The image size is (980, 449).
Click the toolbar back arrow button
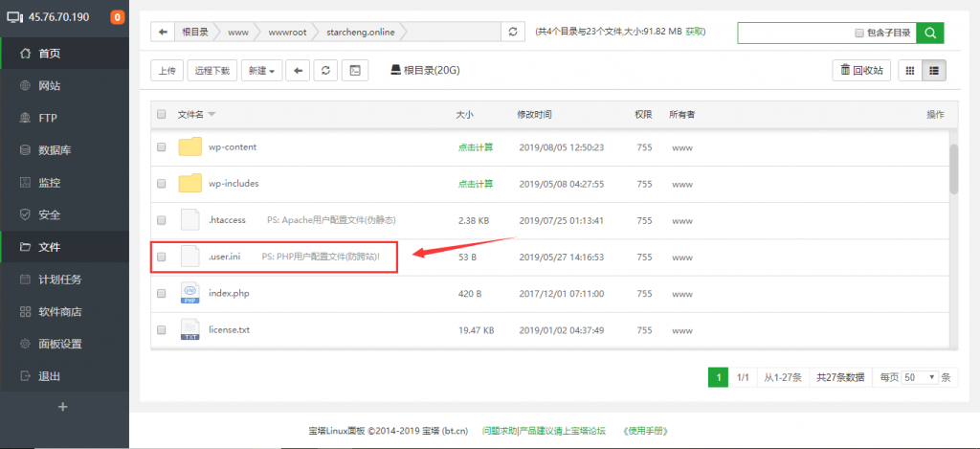click(x=299, y=71)
